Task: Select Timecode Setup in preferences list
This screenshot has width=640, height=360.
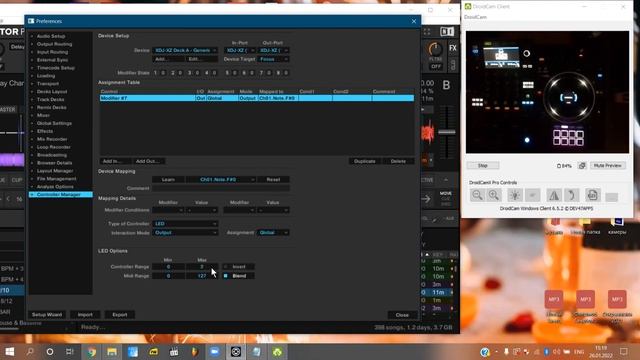Action: [x=56, y=68]
